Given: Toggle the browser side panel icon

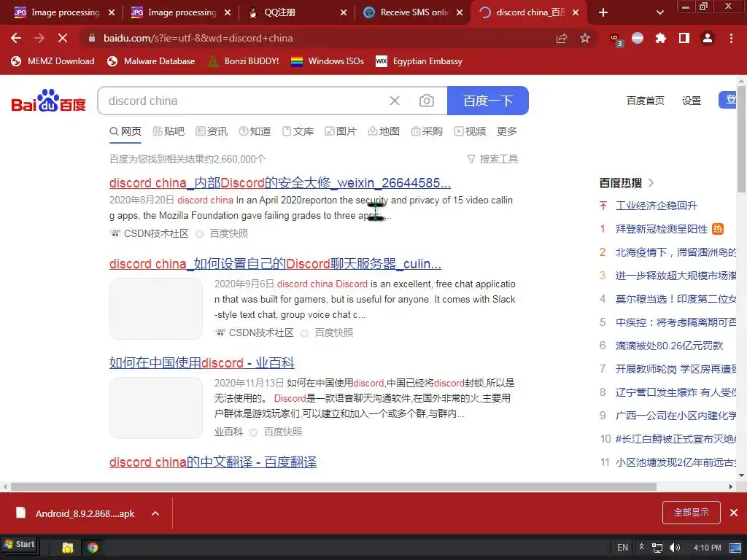Looking at the screenshot, I should tap(684, 38).
